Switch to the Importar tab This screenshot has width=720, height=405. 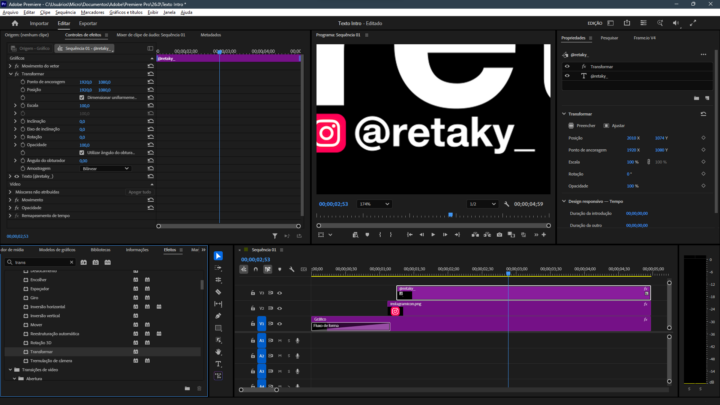pyautogui.click(x=39, y=23)
